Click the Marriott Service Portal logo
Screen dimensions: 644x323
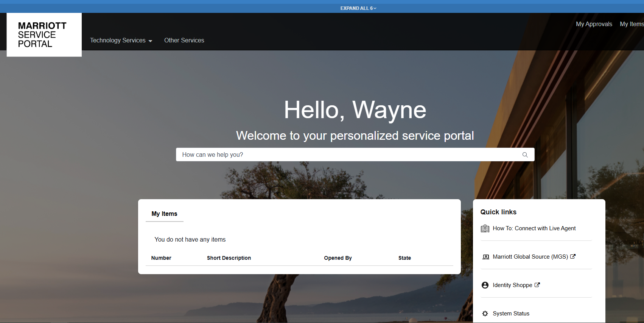[x=44, y=35]
